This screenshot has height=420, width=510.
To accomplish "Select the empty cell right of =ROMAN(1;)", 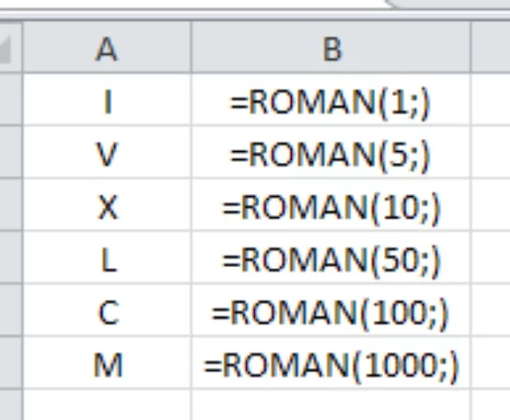I will tap(491, 102).
